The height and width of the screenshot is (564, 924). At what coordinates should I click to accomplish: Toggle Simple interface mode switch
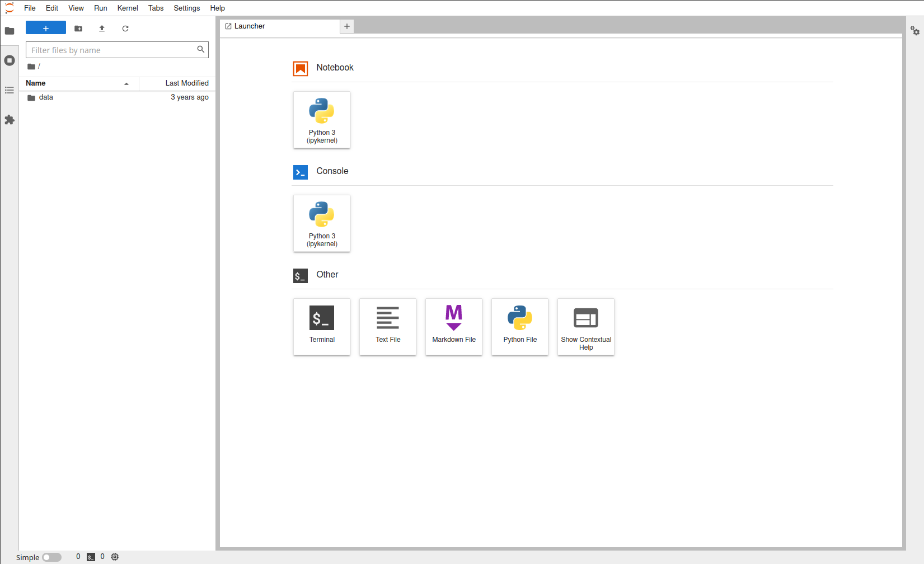[x=51, y=557]
